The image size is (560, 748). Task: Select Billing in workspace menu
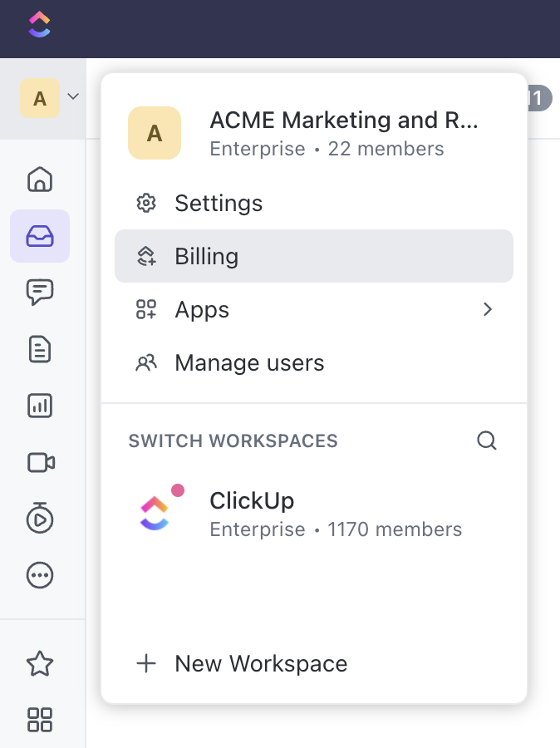pos(206,257)
